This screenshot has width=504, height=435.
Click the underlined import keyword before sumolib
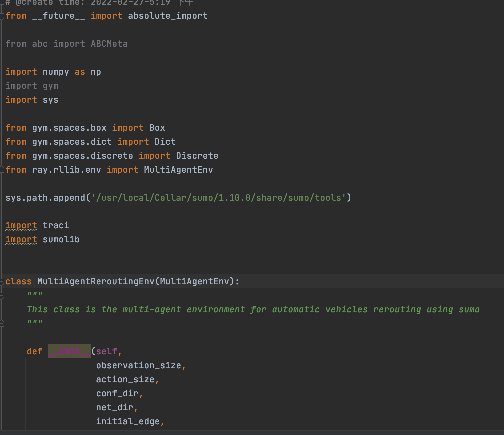[x=21, y=239]
